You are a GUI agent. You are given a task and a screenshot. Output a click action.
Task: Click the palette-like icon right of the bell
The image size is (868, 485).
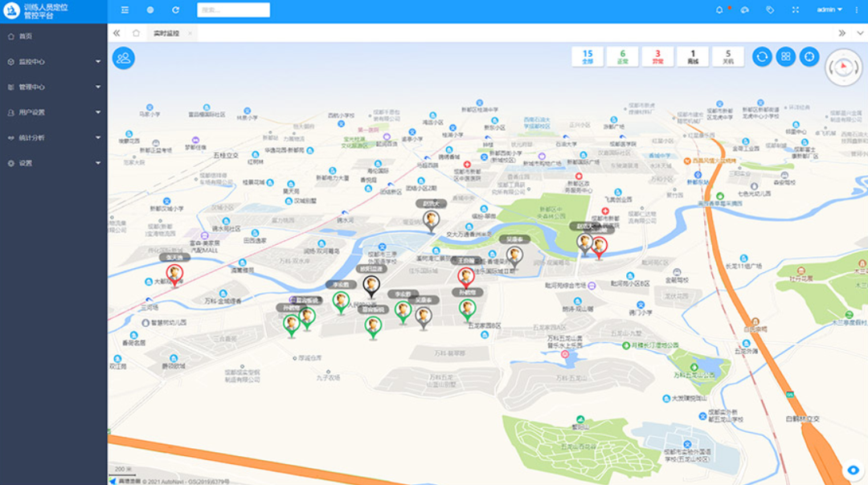click(744, 10)
